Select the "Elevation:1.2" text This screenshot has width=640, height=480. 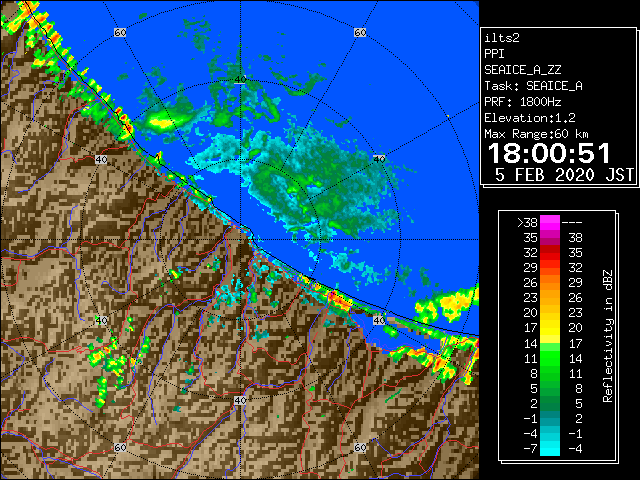[x=529, y=118]
